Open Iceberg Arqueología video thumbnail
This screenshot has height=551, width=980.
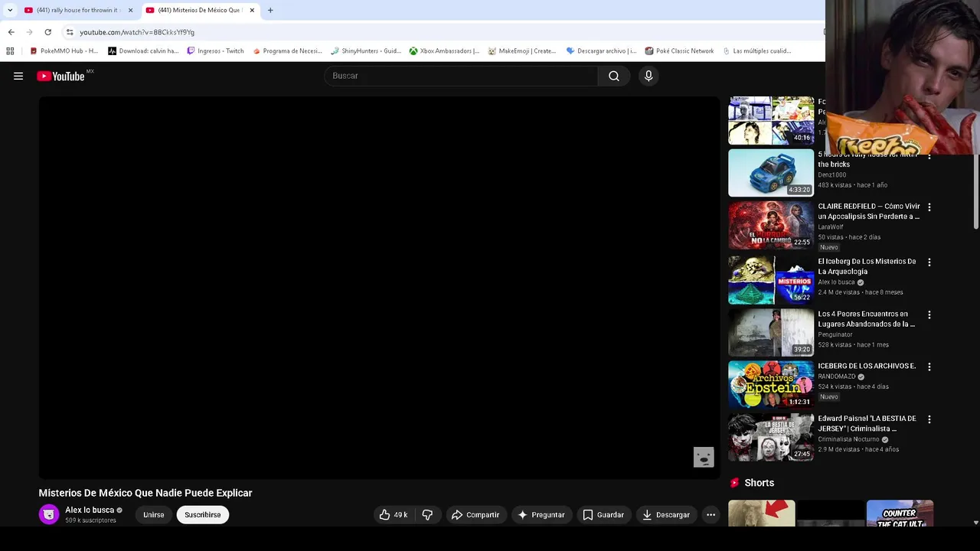771,280
